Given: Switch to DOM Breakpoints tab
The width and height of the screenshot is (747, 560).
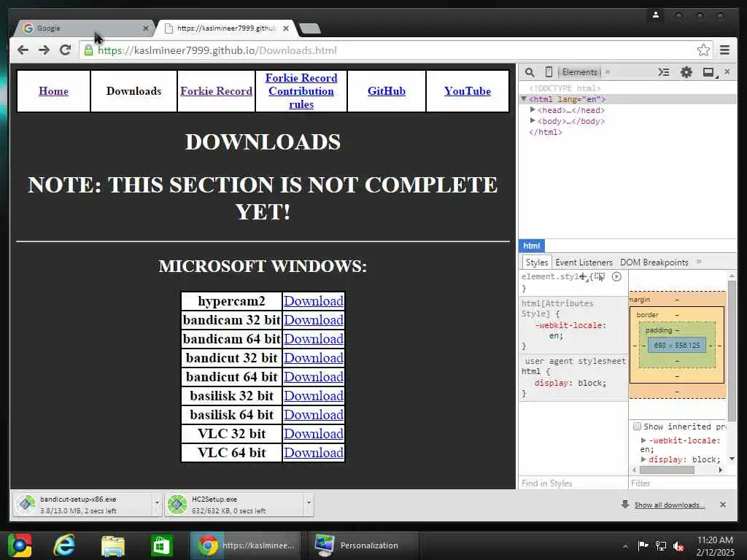Looking at the screenshot, I should pyautogui.click(x=654, y=262).
